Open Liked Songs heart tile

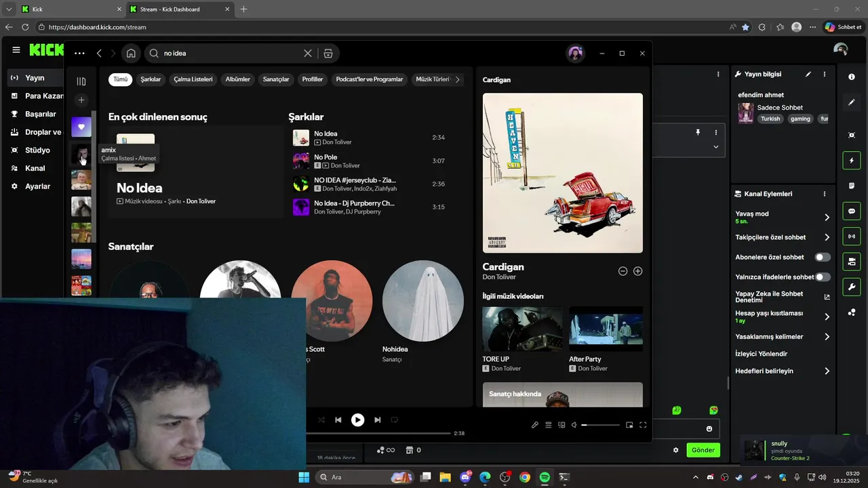coord(81,127)
